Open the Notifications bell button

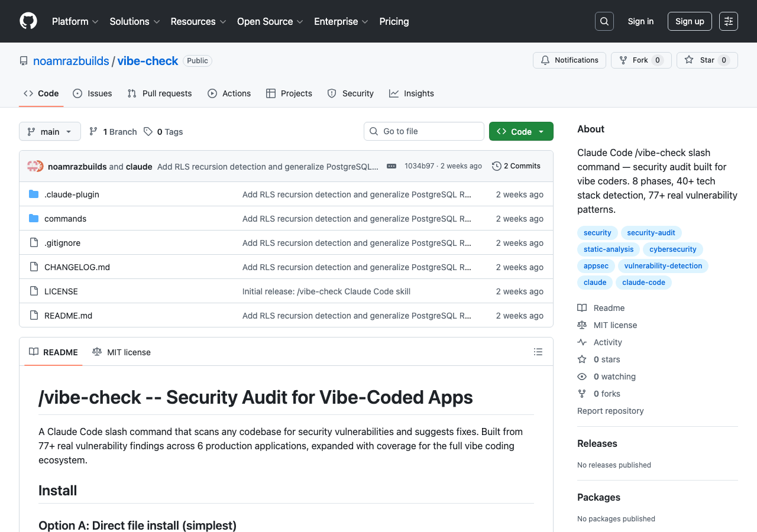[x=569, y=60]
